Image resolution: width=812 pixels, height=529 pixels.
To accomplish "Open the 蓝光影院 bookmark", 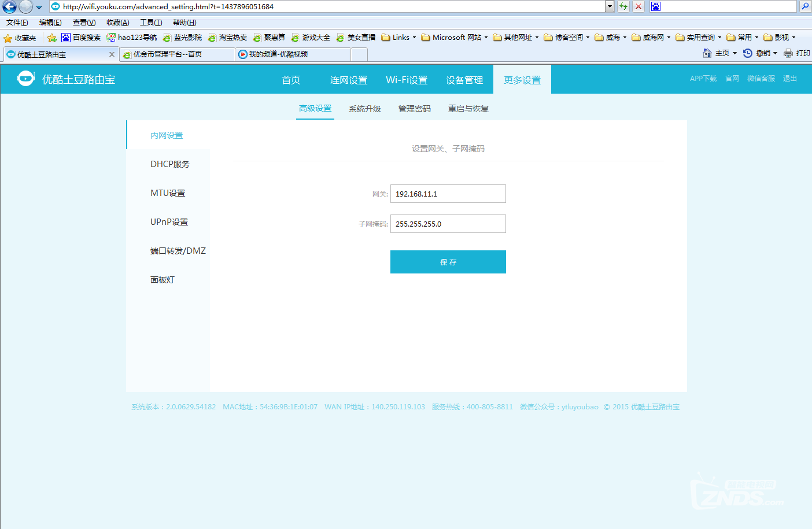I will [182, 38].
